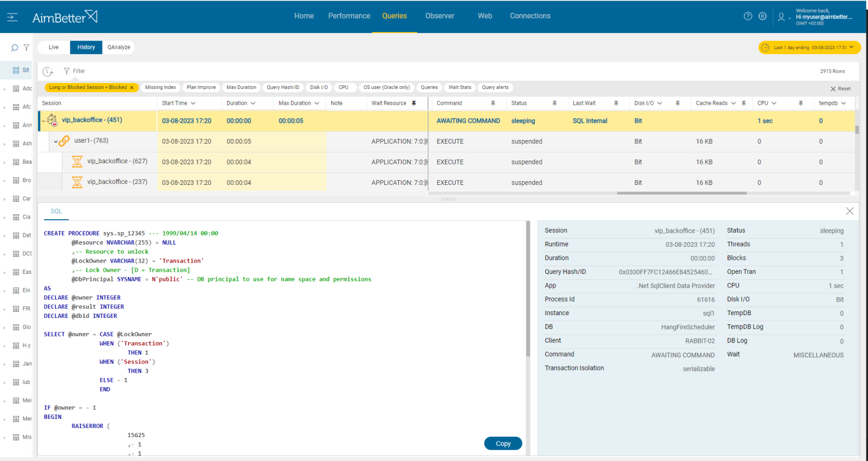This screenshot has width=868, height=461.
Task: Click the sidebar funnel filter icon
Action: point(26,47)
